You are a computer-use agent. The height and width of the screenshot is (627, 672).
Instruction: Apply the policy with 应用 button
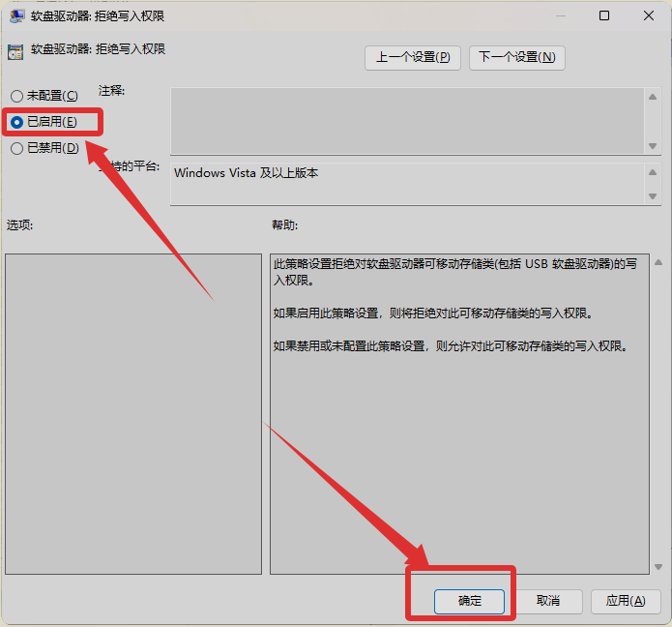click(626, 601)
